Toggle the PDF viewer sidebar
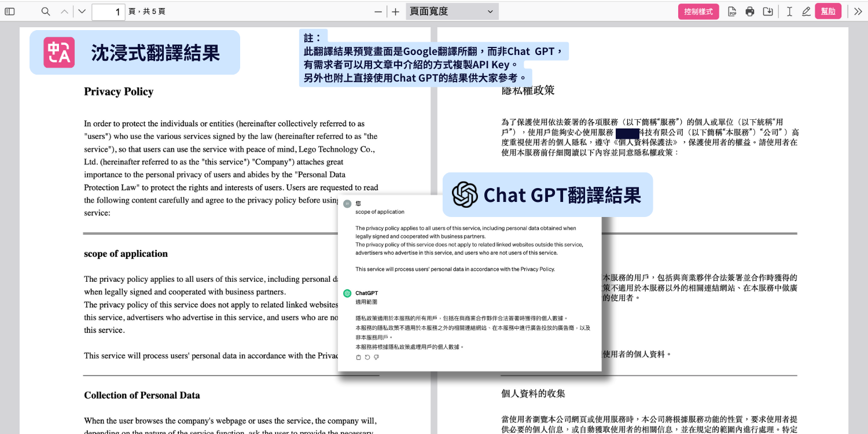Image resolution: width=868 pixels, height=434 pixels. pyautogui.click(x=10, y=12)
